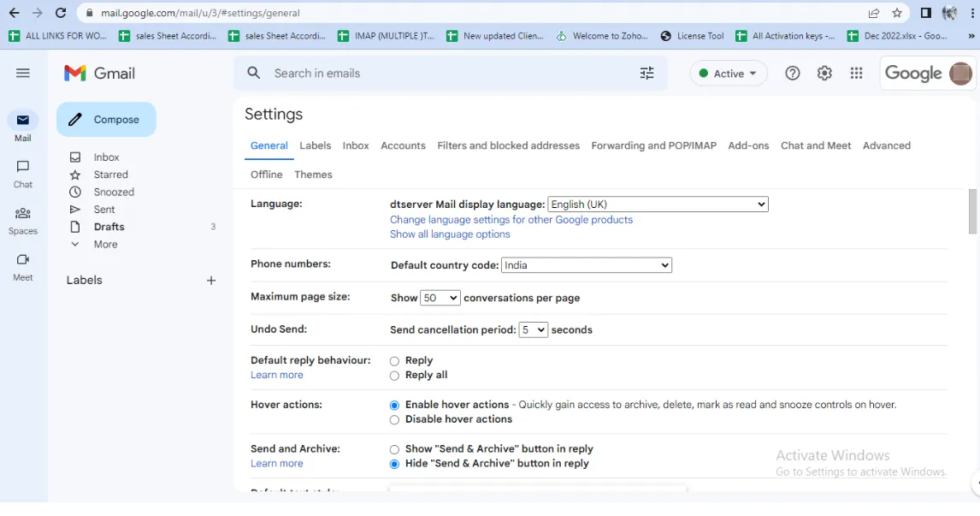
Task: Create new label with plus icon
Action: tap(211, 281)
